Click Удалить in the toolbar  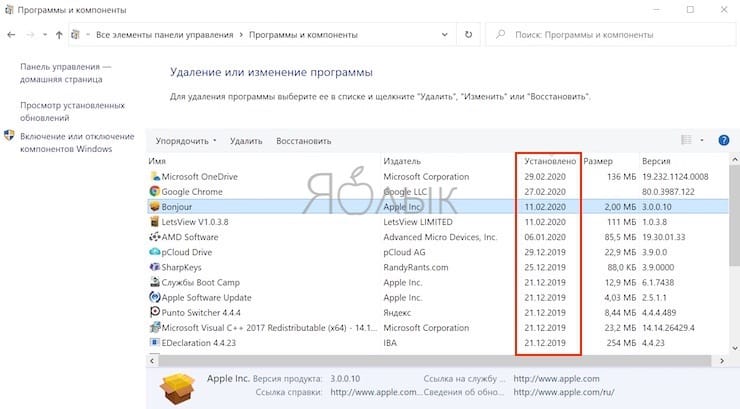(246, 141)
